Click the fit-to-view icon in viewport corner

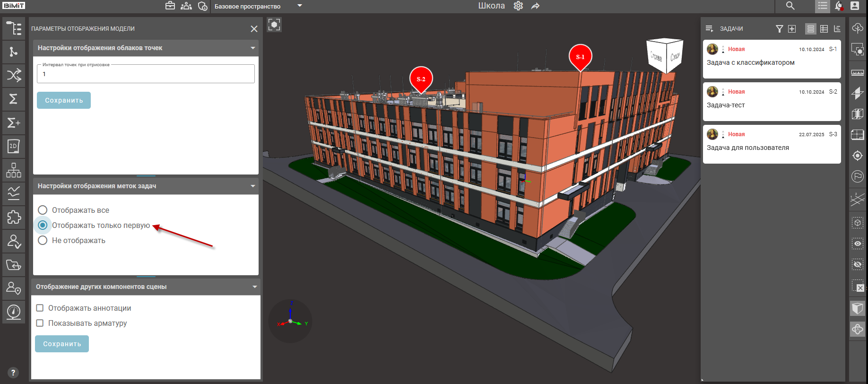tap(274, 25)
